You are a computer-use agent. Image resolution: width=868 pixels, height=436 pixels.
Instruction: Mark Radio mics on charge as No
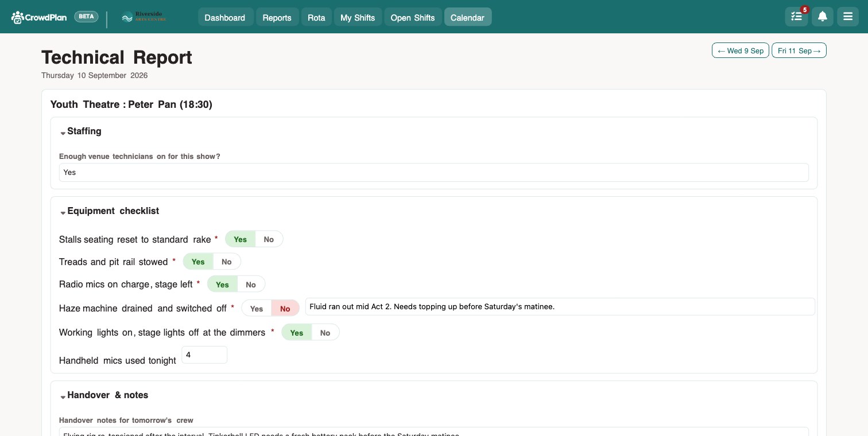(251, 285)
